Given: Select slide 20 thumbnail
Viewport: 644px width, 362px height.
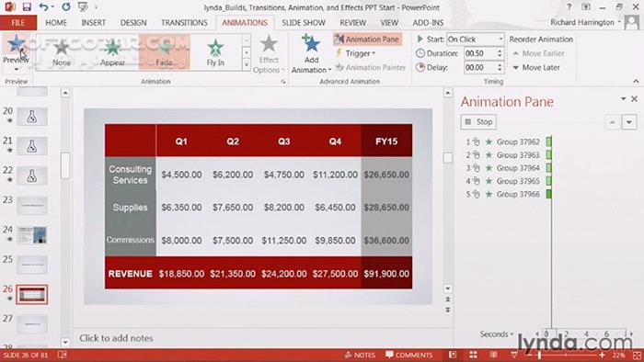Looking at the screenshot, I should 32,117.
